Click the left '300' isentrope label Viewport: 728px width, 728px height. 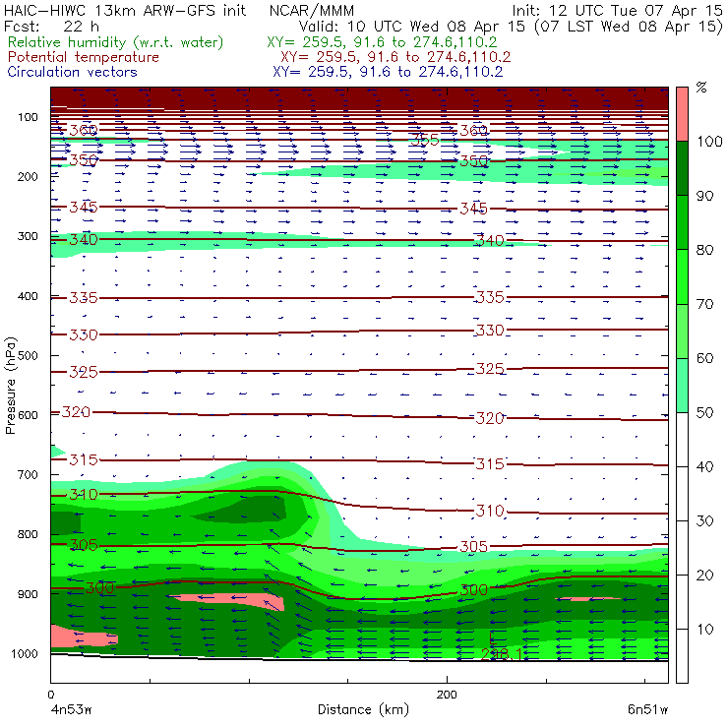coord(99,587)
